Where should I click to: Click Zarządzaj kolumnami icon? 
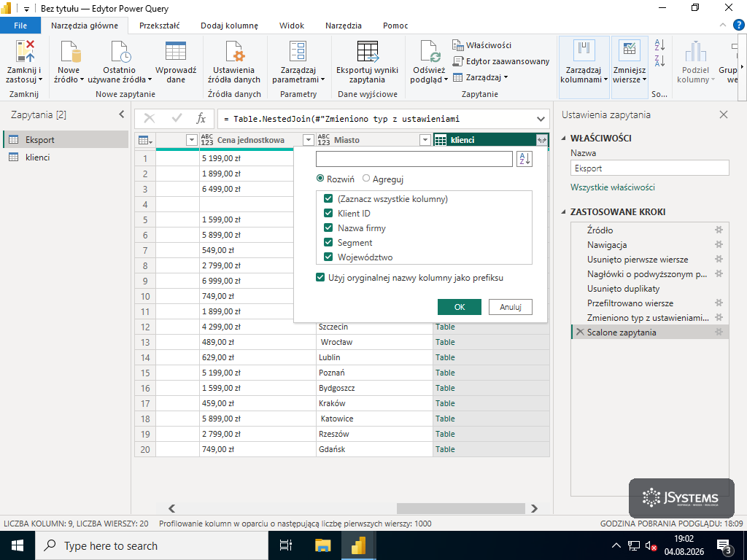point(584,51)
